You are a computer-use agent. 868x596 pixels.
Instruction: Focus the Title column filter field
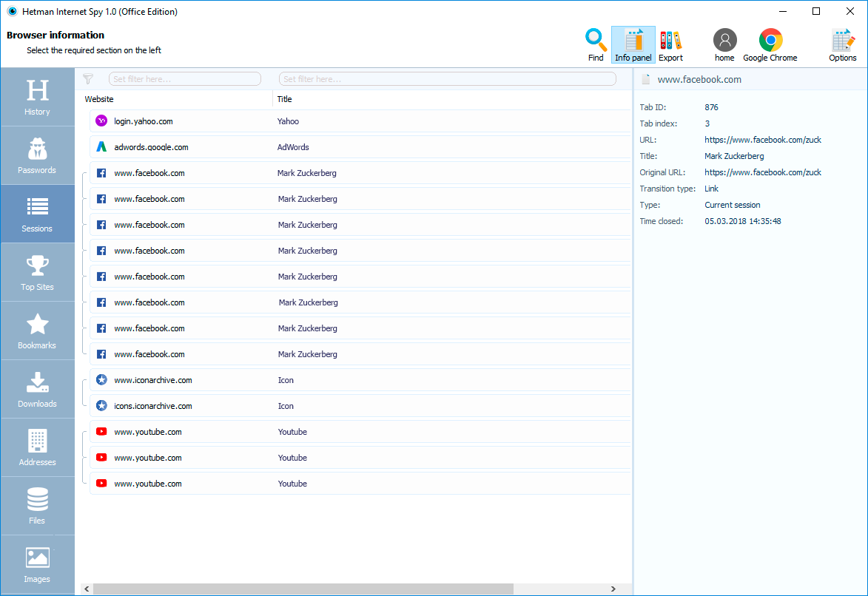click(x=447, y=79)
